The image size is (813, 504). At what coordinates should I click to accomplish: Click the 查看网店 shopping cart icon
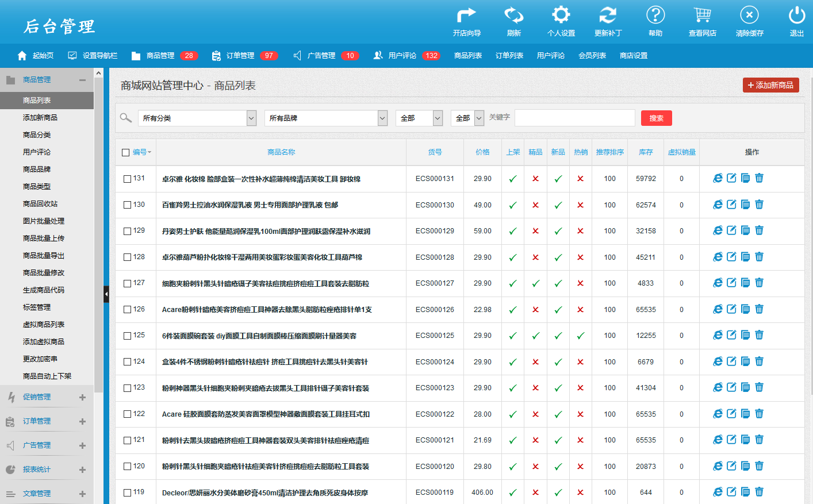pyautogui.click(x=702, y=16)
